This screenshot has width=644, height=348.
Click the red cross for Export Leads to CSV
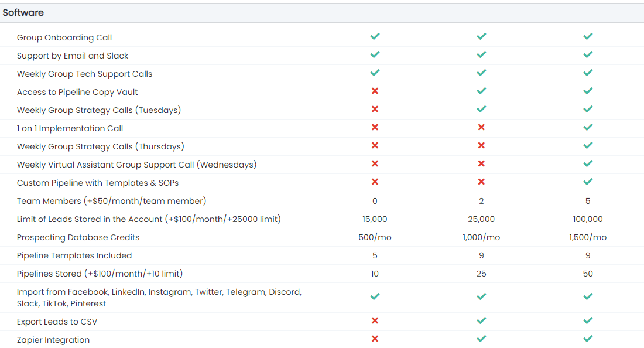click(x=375, y=320)
